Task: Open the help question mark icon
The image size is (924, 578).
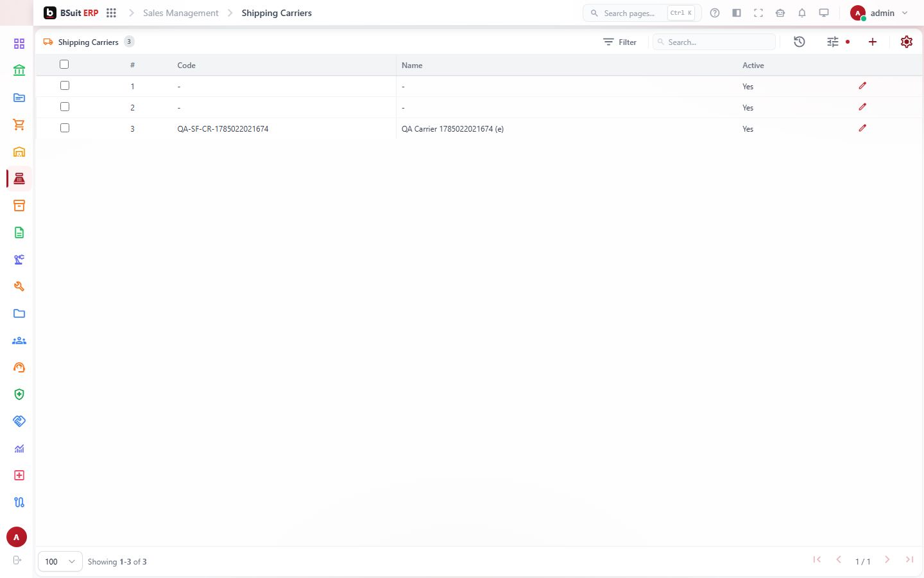Action: 715,13
